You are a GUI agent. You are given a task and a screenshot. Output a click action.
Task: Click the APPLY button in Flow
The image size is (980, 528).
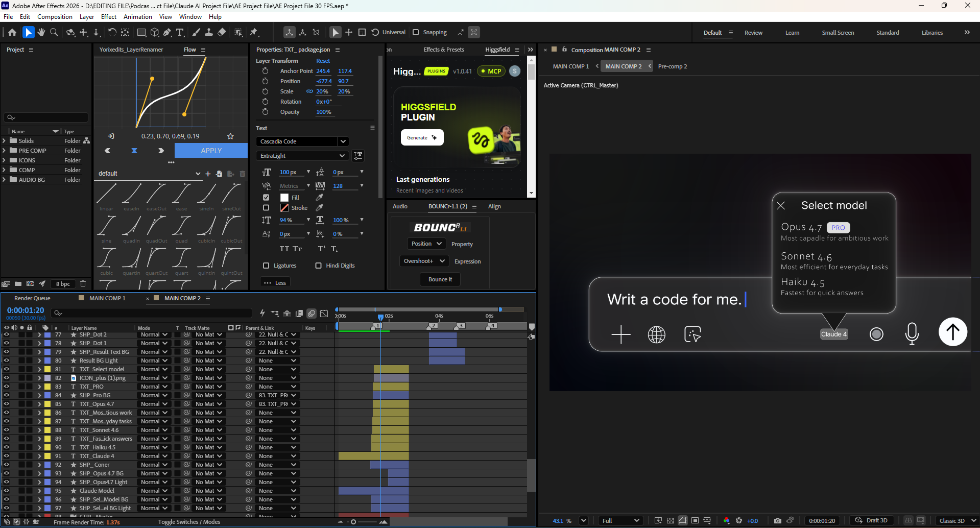[x=211, y=151]
